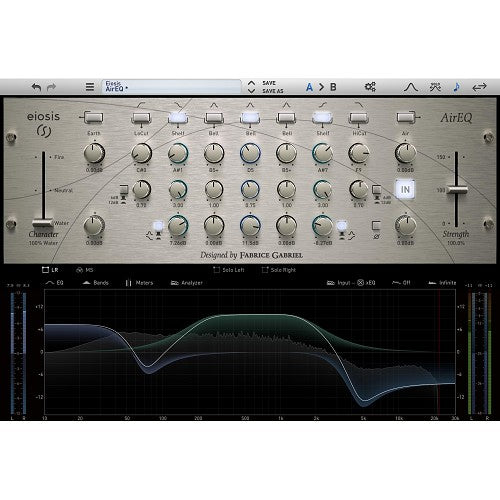Open the Off analyzer mode dropdown

pos(401,283)
